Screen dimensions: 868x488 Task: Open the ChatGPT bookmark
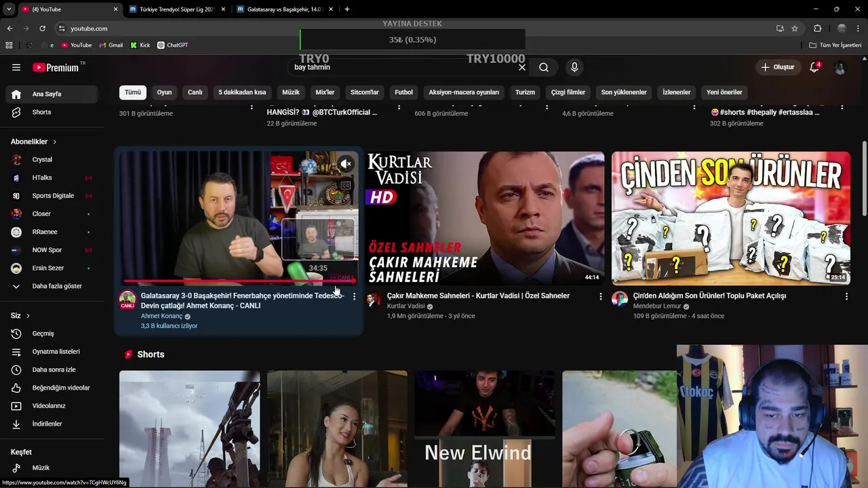(173, 45)
